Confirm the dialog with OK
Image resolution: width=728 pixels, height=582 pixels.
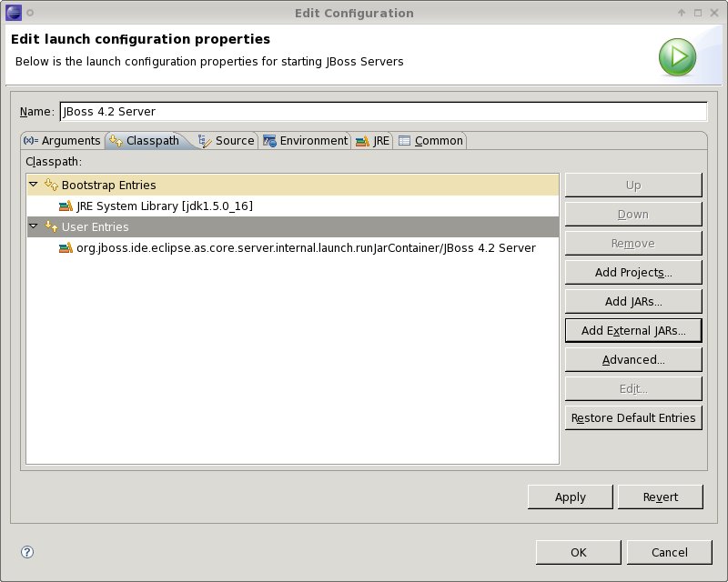[x=579, y=552]
